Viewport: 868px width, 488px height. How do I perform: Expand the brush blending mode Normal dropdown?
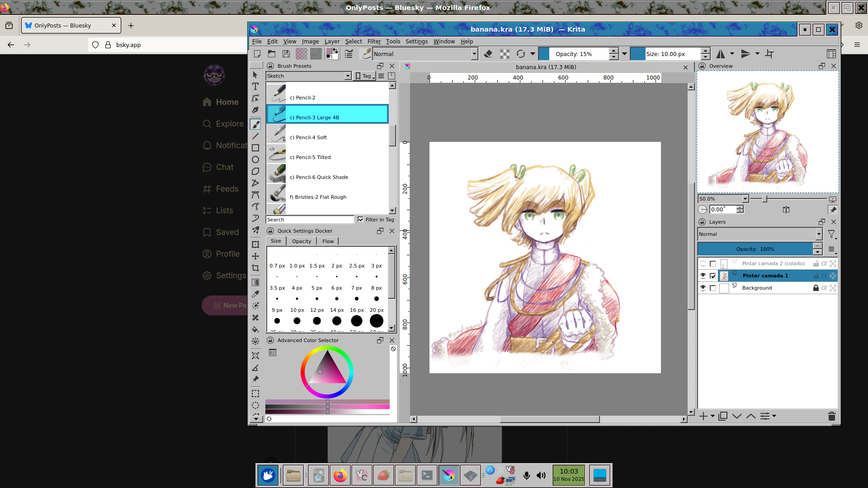tap(474, 54)
